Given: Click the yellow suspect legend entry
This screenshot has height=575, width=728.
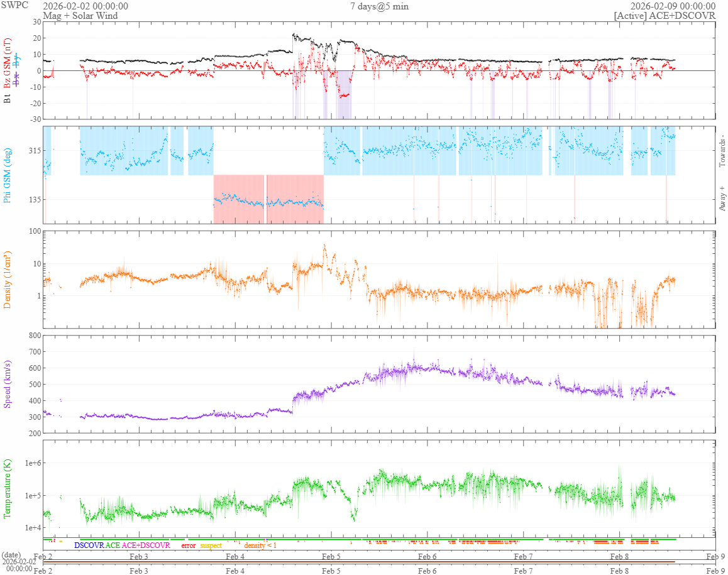Looking at the screenshot, I should (211, 545).
